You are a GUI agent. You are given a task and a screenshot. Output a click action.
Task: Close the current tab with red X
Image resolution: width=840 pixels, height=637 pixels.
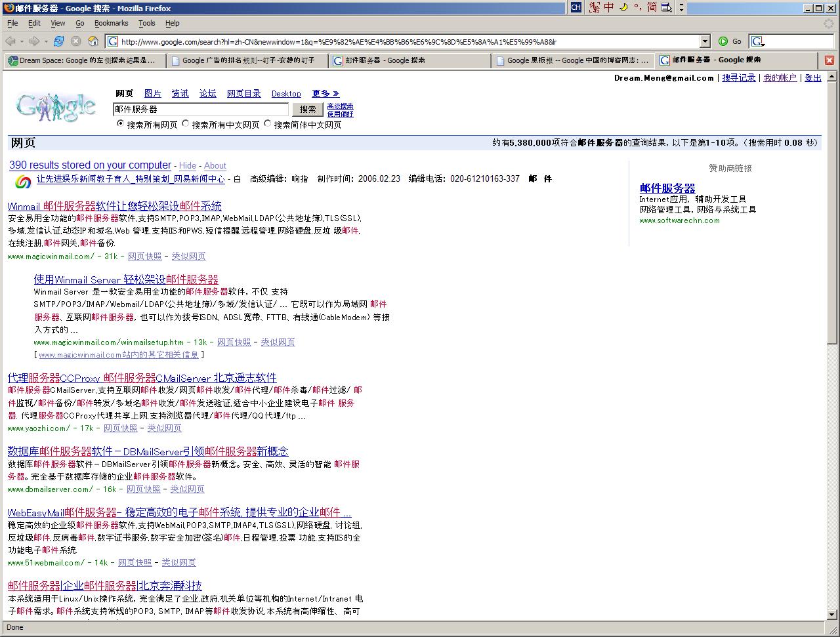tap(829, 60)
